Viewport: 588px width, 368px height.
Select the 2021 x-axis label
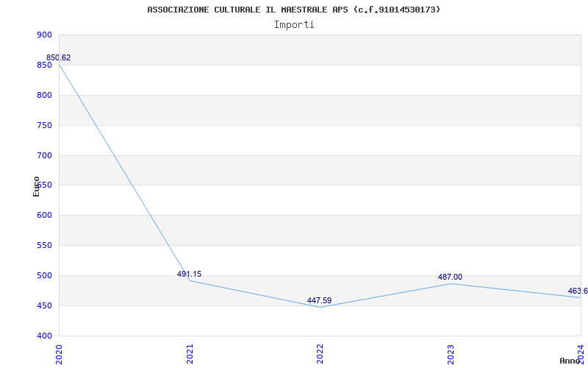[x=190, y=354]
